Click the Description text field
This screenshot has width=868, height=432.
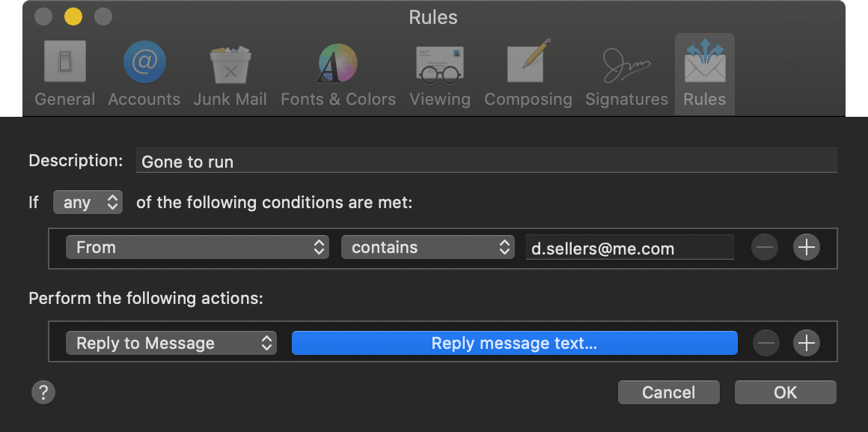tap(486, 161)
